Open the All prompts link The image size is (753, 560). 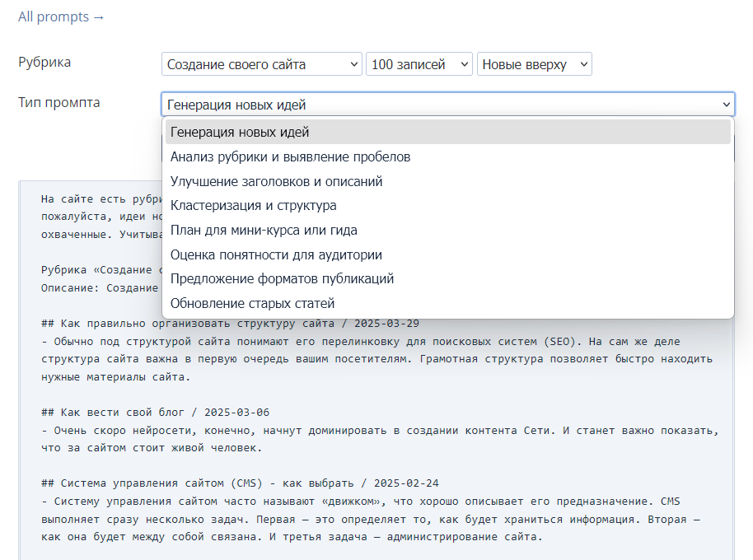61,16
